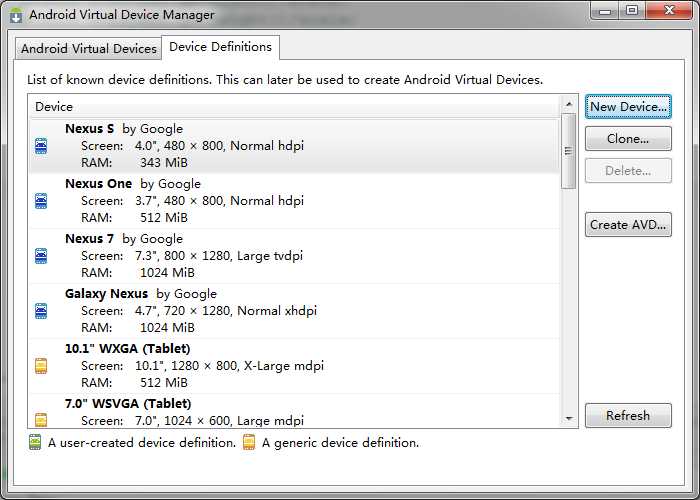Close the Android Virtual Device Manager window

click(669, 11)
